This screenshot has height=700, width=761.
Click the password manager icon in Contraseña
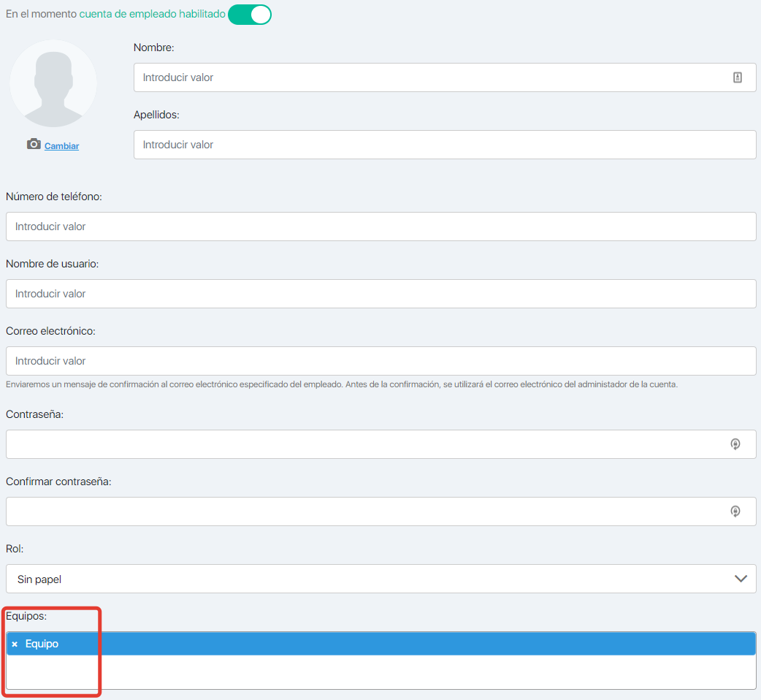point(735,444)
